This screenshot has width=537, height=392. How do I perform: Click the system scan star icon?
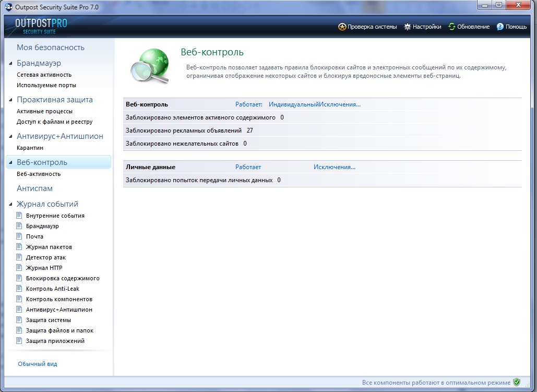coord(342,27)
